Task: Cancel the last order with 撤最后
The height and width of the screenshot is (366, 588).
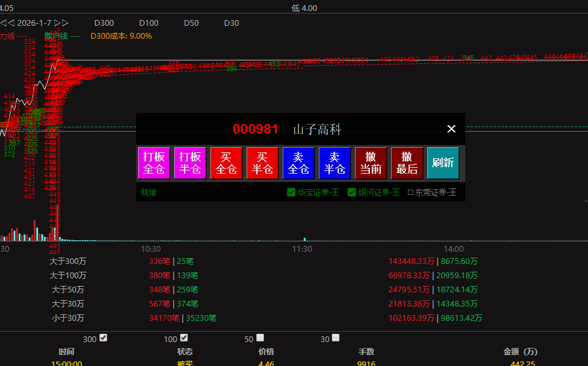Action: (x=407, y=163)
